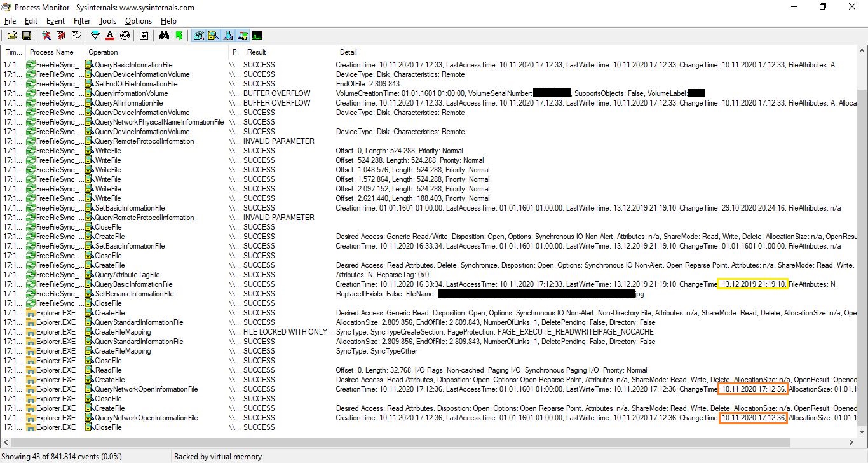Click the vertical scrollbar thumb
Viewport: 868px width, 463px height.
click(862, 258)
